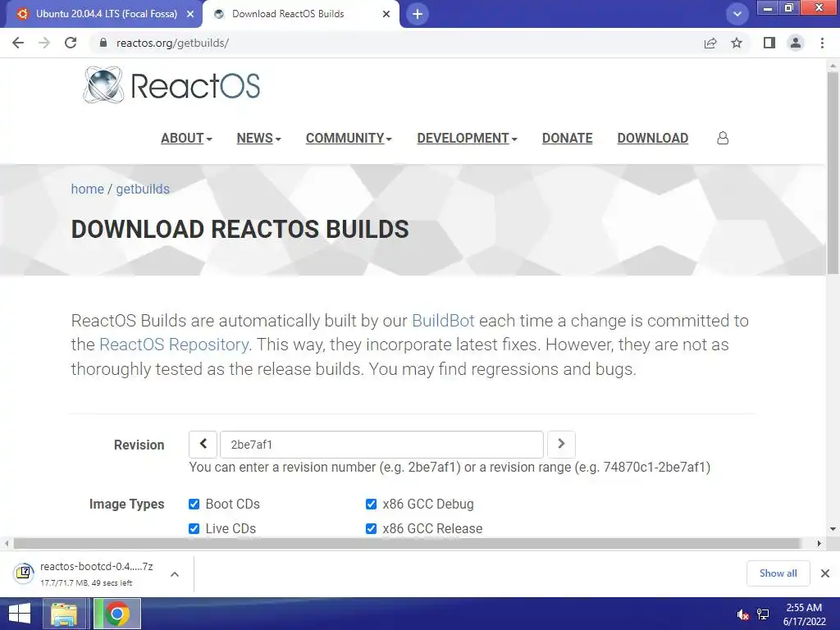
Task: Toggle the x86 GCC Debug checkbox
Action: point(371,504)
